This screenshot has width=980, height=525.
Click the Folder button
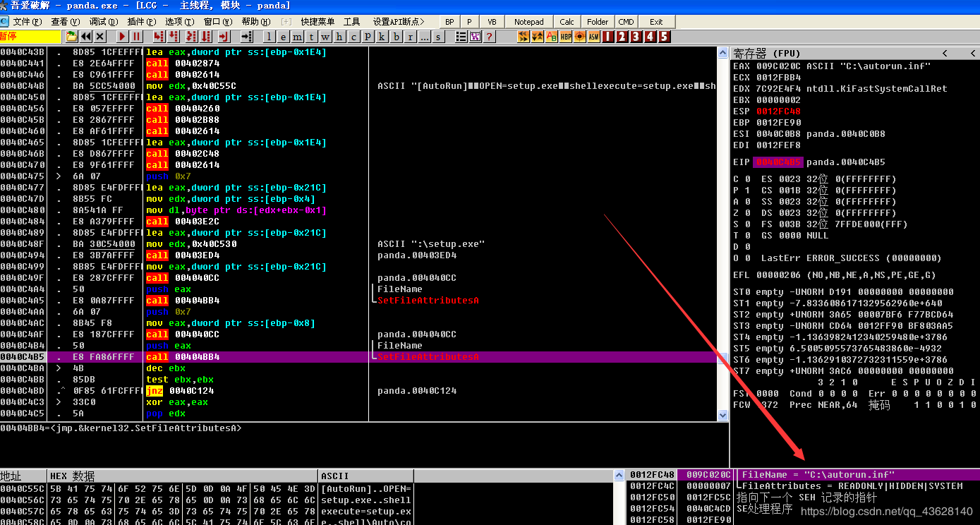[598, 22]
